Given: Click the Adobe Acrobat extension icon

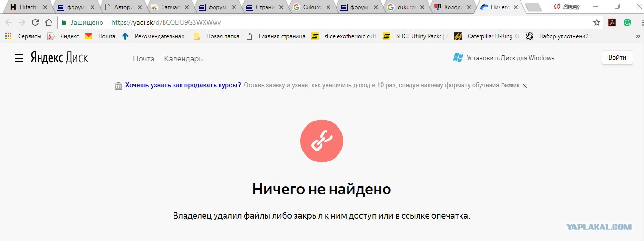Looking at the screenshot, I should [x=612, y=22].
